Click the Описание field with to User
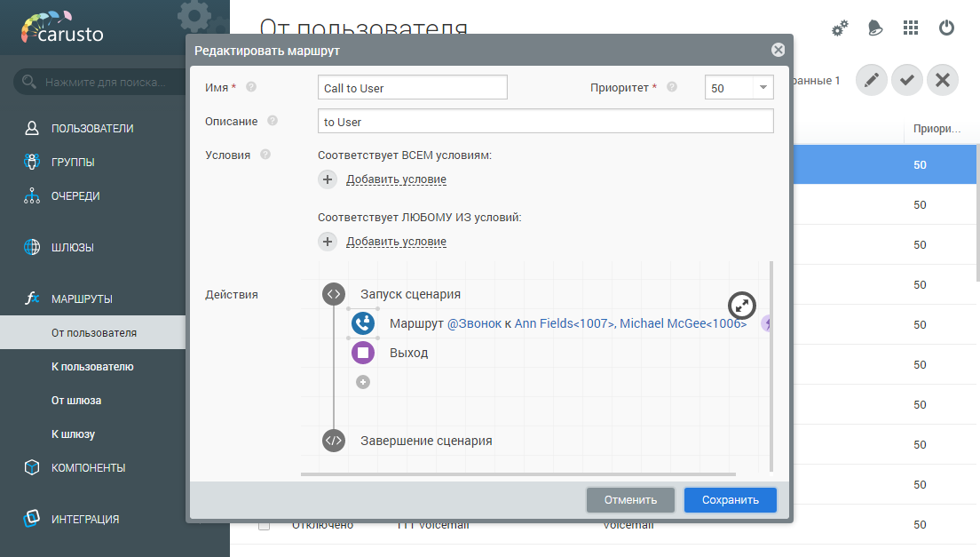 (x=546, y=122)
